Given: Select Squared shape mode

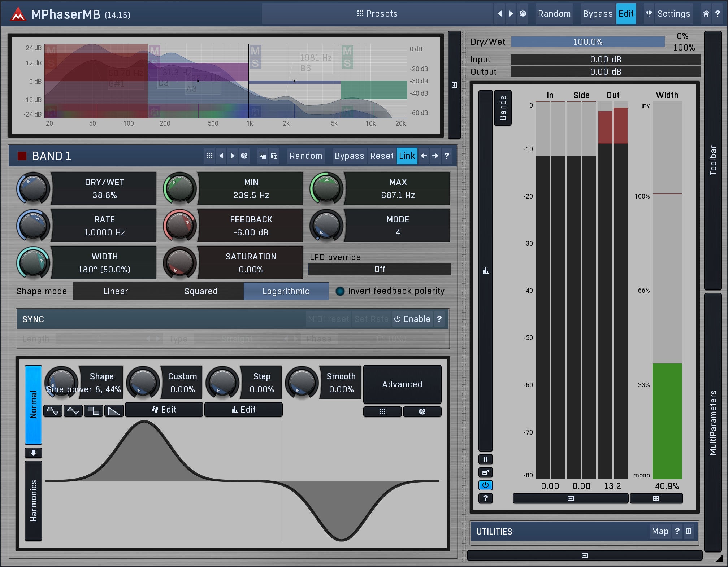Looking at the screenshot, I should pos(201,291).
